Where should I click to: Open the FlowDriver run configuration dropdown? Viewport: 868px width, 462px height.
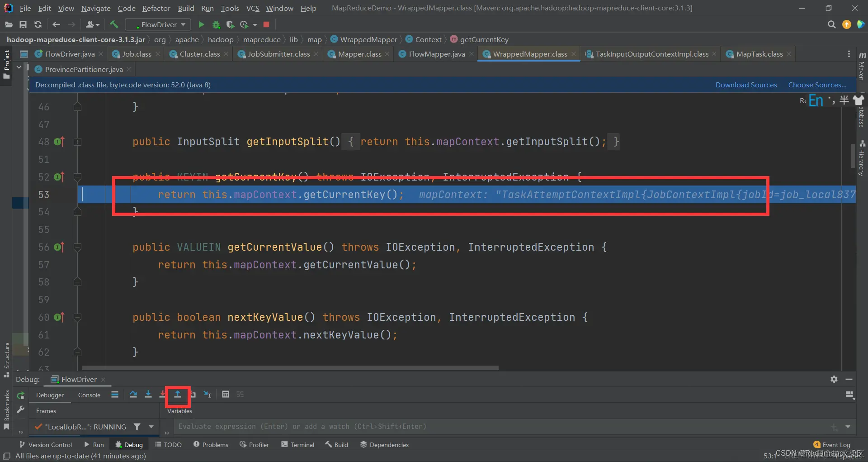(158, 24)
